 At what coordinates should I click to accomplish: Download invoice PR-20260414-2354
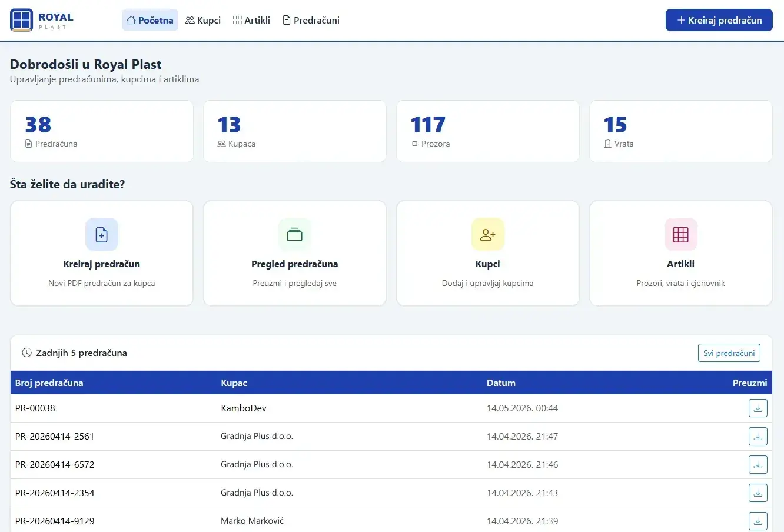[x=758, y=493]
